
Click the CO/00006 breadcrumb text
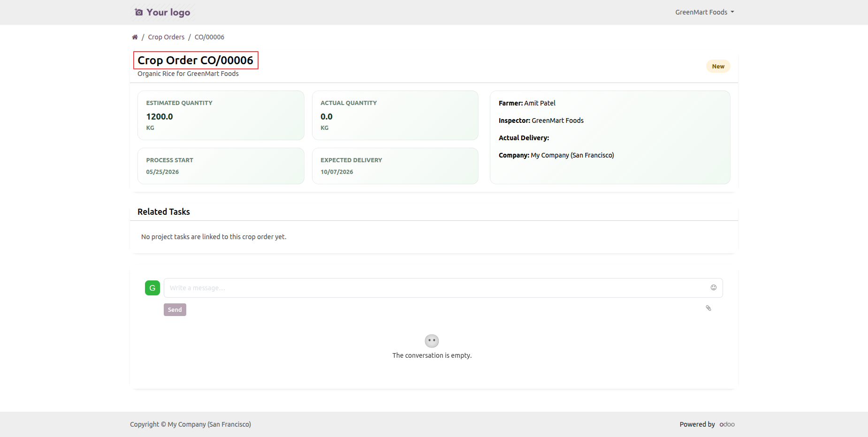pyautogui.click(x=209, y=37)
